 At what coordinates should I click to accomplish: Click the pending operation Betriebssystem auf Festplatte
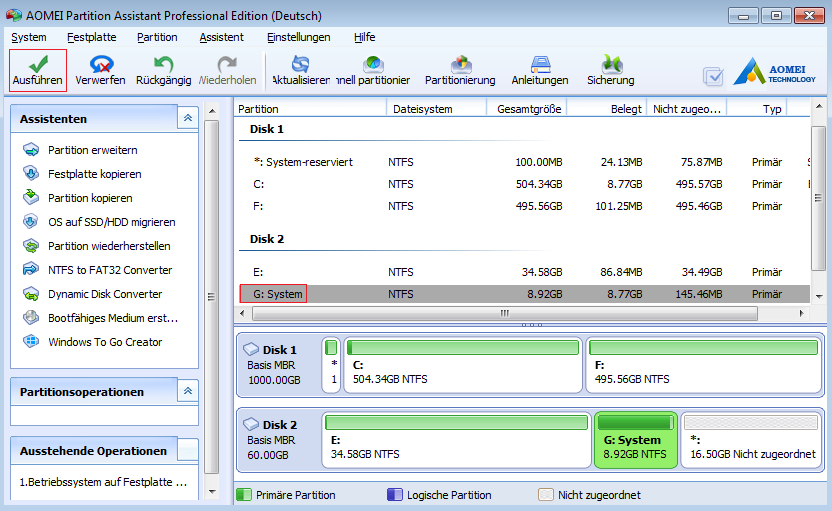[103, 482]
